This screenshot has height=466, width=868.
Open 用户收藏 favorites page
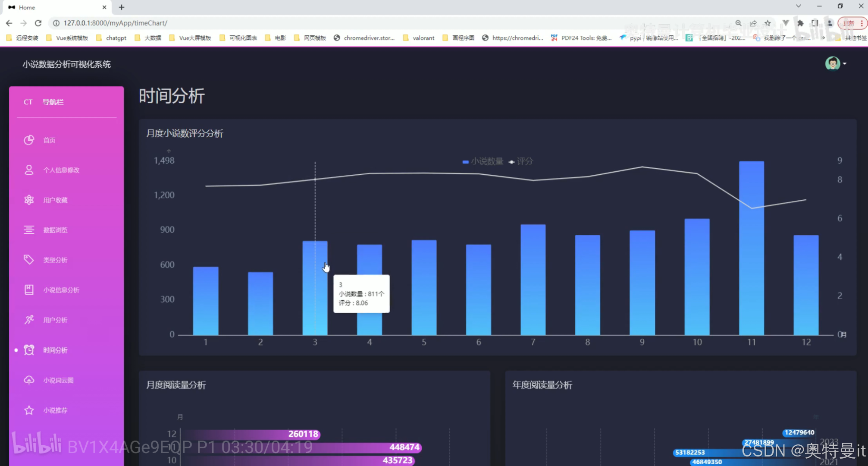(55, 200)
